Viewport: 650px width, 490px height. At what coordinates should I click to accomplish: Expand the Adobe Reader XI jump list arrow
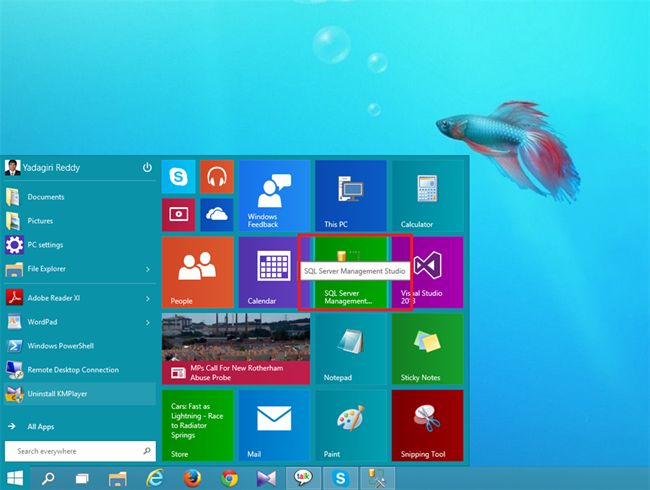pyautogui.click(x=148, y=298)
